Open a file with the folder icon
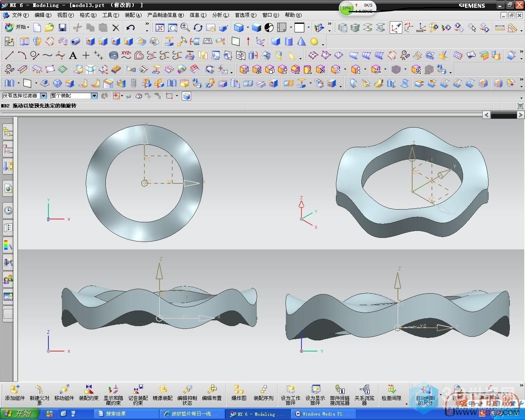This screenshot has height=420, width=525. coord(50,27)
